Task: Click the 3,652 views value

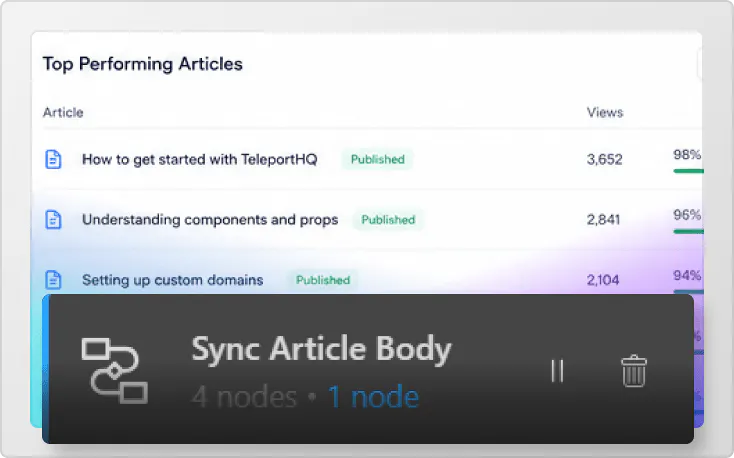Action: [x=604, y=159]
